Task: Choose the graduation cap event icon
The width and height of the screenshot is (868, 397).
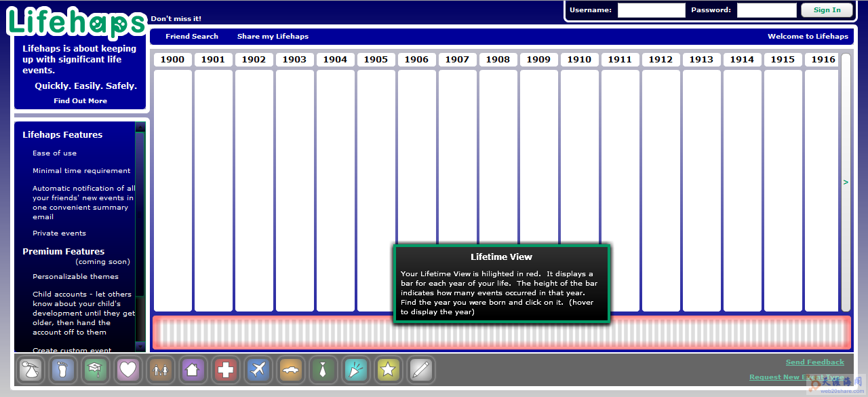Action: point(96,370)
